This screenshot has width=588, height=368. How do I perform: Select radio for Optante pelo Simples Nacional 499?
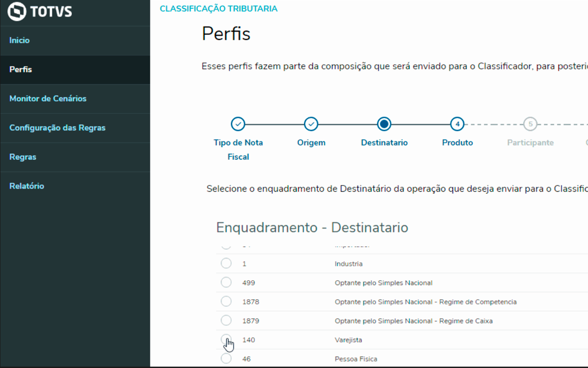point(226,283)
